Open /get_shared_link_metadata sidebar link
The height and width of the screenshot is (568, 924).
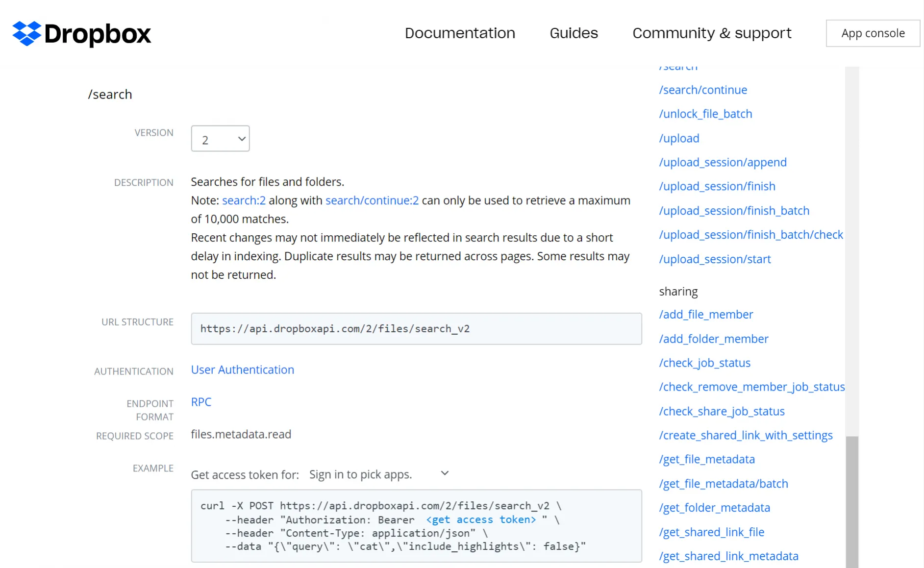728,556
